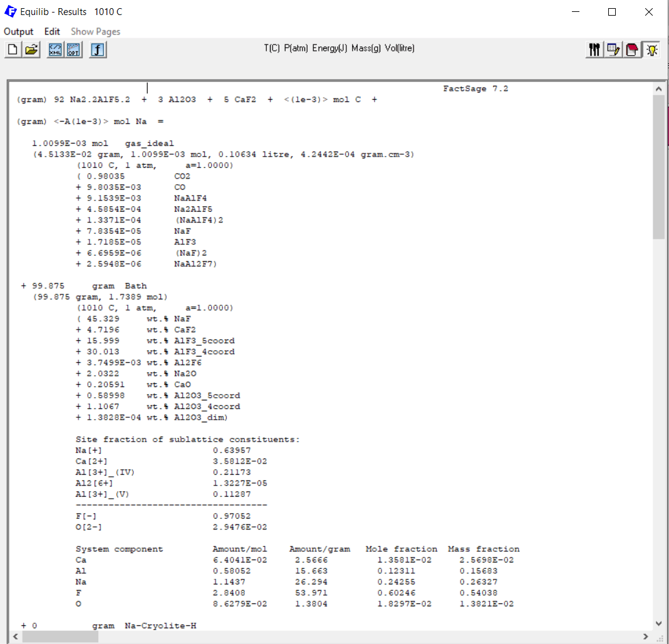Toggle the yellow lightbulb button
The height and width of the screenshot is (644, 669).
pyautogui.click(x=652, y=49)
